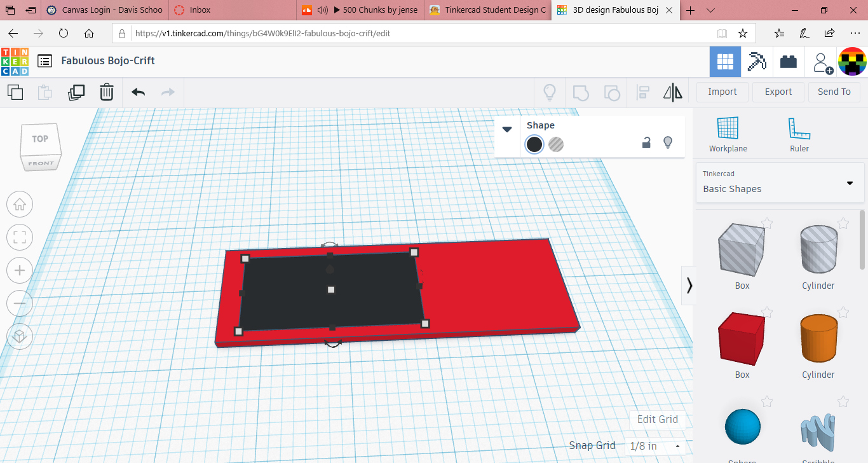The width and height of the screenshot is (868, 463).
Task: Open a new browser tab
Action: coord(691,10)
